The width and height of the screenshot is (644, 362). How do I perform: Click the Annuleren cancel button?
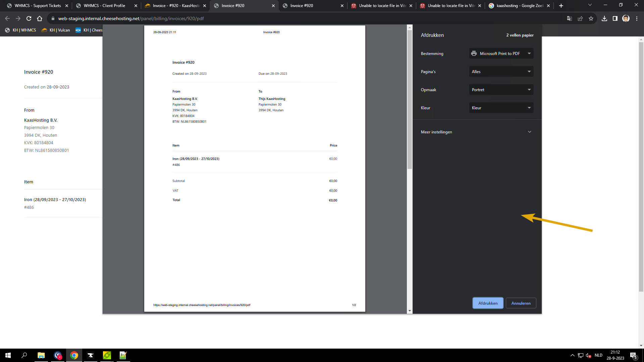click(521, 303)
